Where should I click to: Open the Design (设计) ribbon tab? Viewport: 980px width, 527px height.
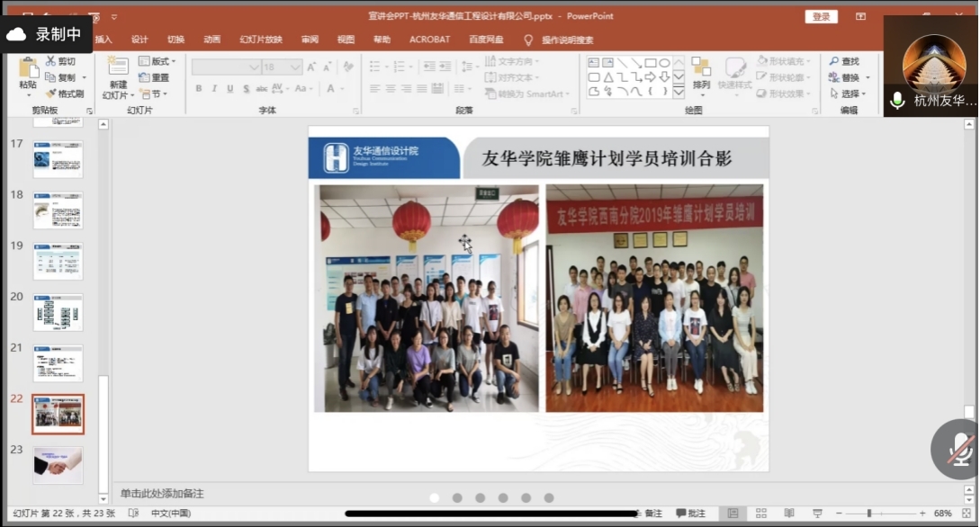139,40
